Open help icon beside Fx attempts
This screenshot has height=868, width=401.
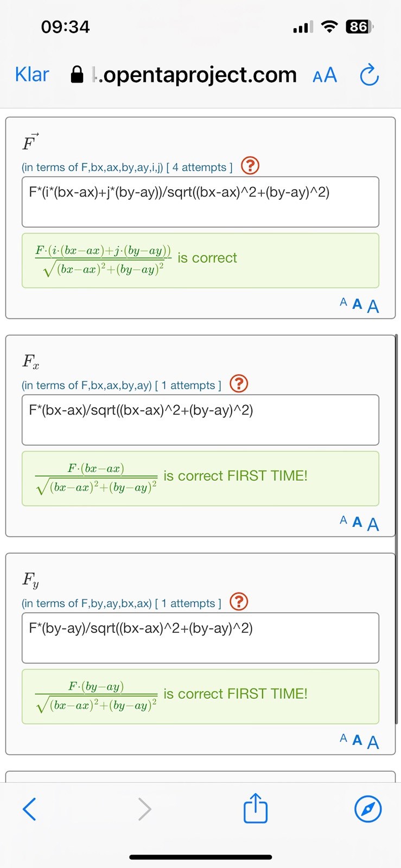pyautogui.click(x=239, y=384)
